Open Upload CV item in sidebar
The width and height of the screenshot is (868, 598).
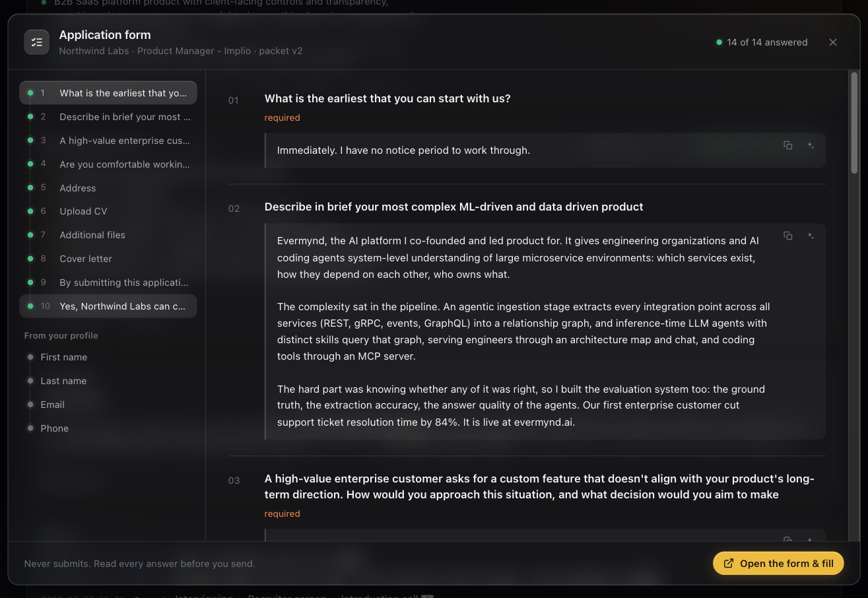pyautogui.click(x=108, y=211)
